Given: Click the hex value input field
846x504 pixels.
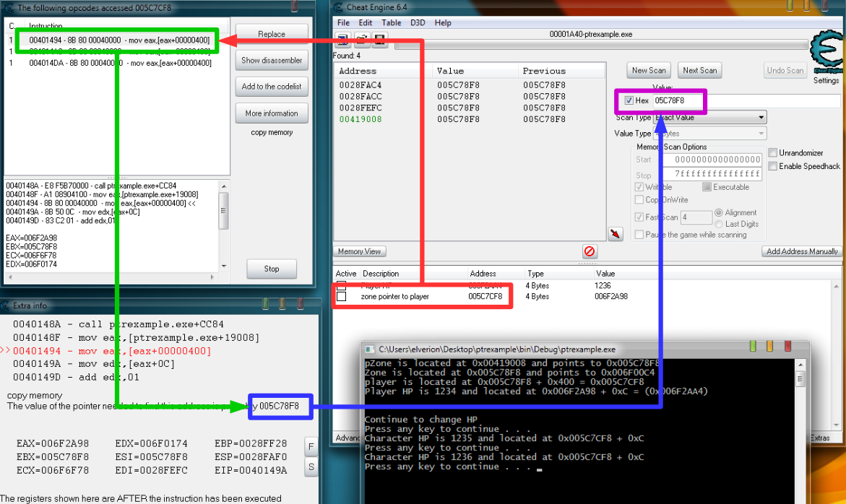Looking at the screenshot, I should pos(677,100).
